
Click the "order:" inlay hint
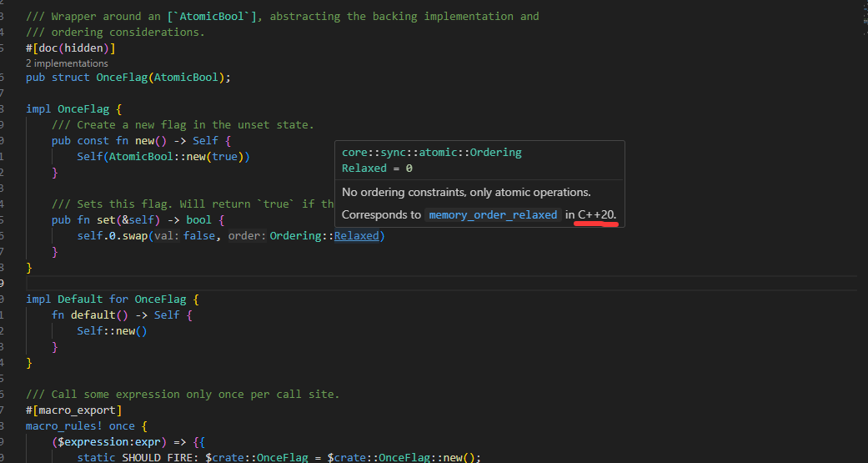(247, 236)
